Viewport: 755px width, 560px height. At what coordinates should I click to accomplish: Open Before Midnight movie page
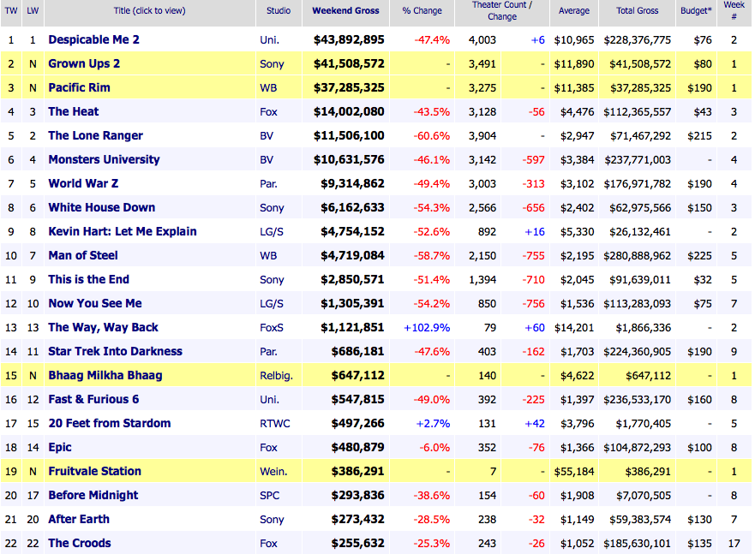[x=93, y=495]
